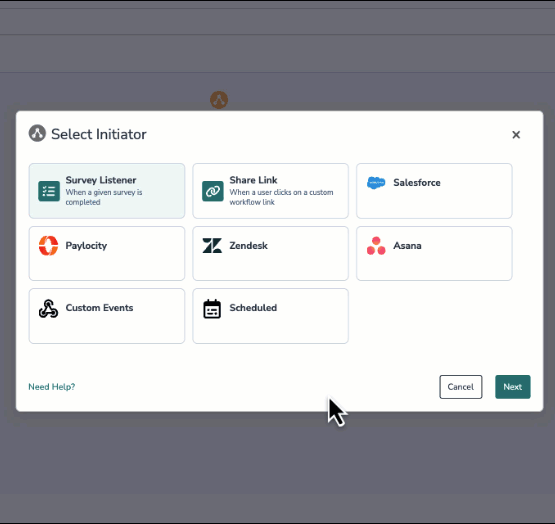
Task: Click the brown workflow node icon behind dialog
Action: click(x=219, y=100)
